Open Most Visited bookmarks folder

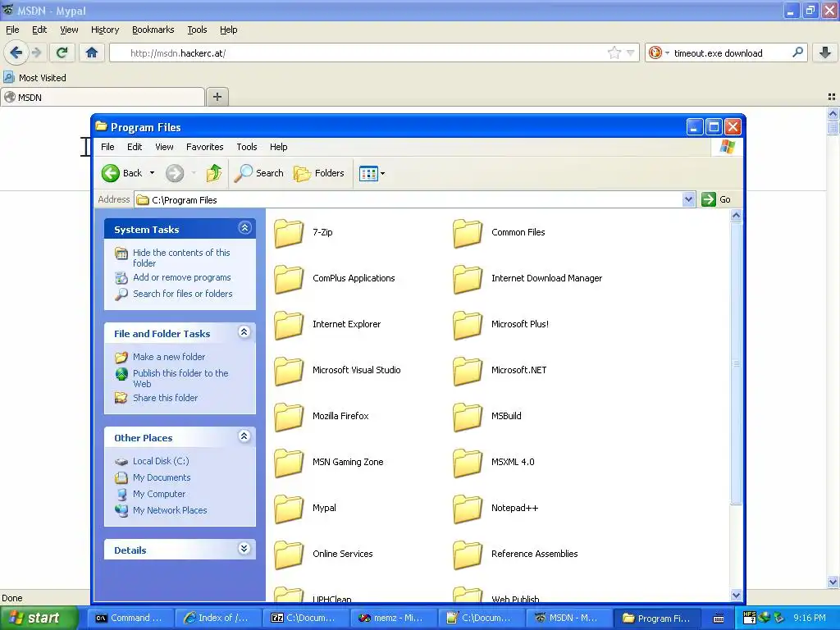35,78
